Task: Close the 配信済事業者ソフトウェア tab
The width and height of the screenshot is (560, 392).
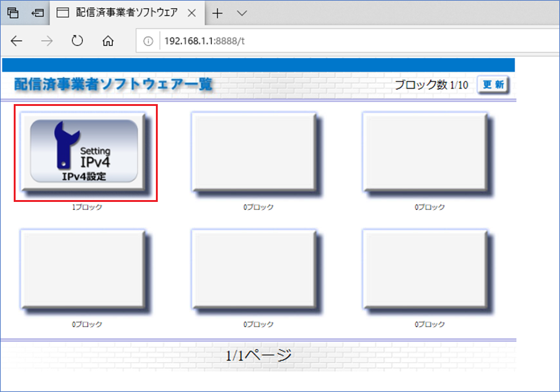Action: pos(191,12)
